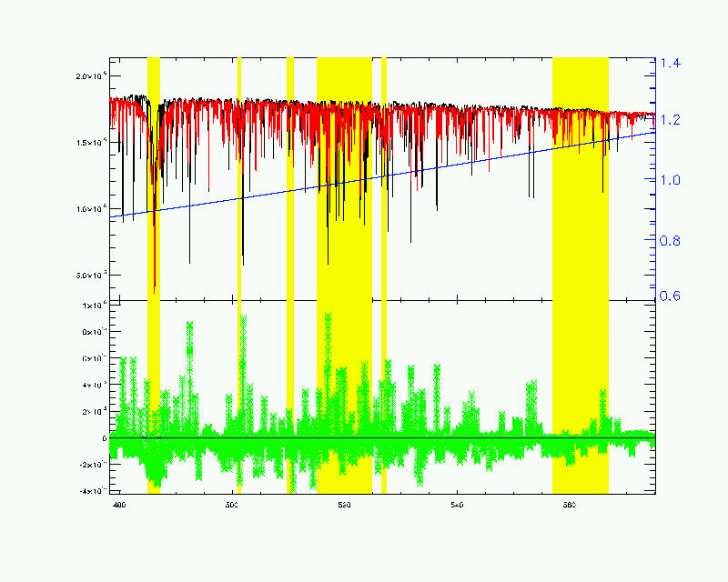Click the blue right-axis label 0.8
The height and width of the screenshot is (582, 728).
click(x=671, y=240)
